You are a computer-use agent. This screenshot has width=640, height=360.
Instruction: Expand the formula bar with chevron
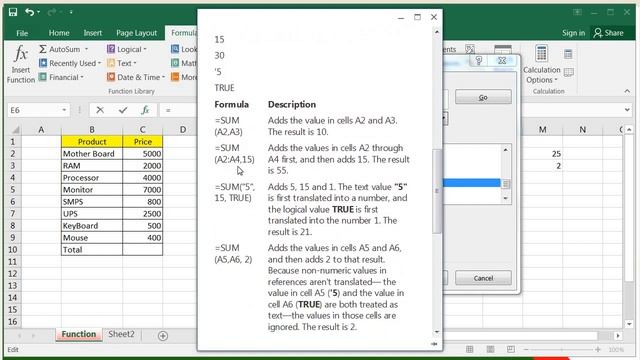coord(627,109)
